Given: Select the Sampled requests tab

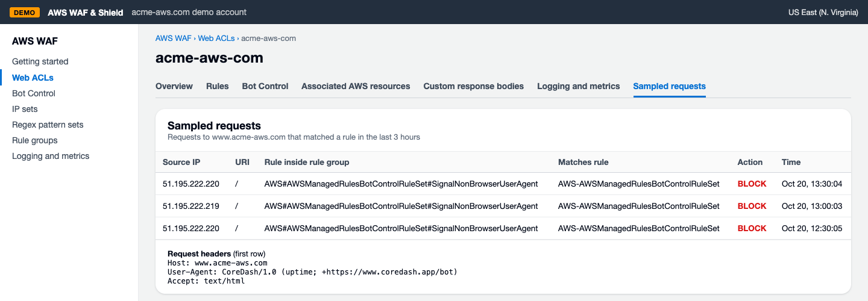Looking at the screenshot, I should point(670,86).
